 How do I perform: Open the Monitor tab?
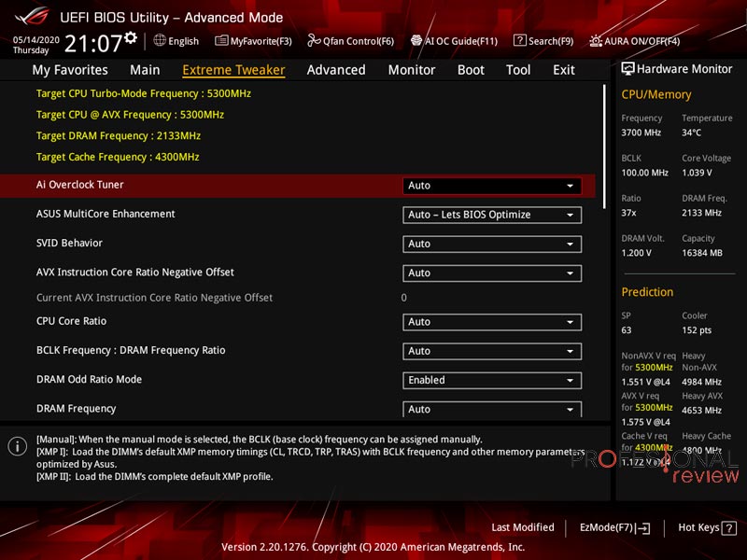click(412, 70)
